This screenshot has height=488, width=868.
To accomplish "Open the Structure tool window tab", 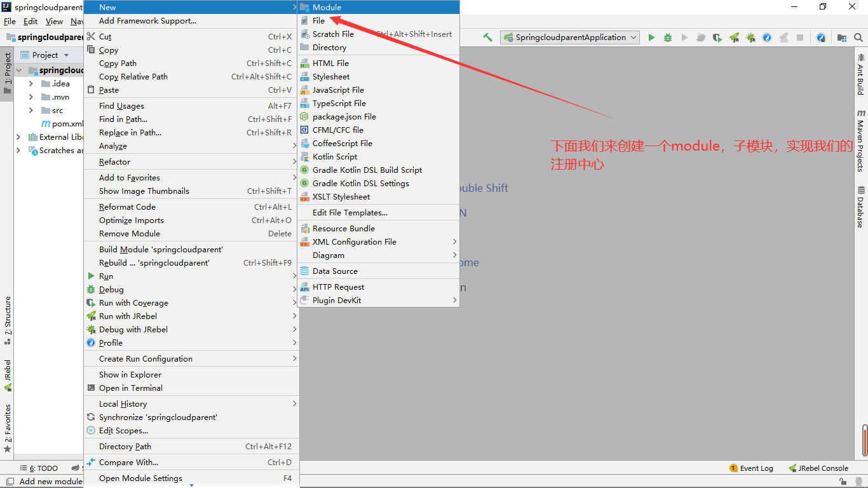I will pos(7,320).
